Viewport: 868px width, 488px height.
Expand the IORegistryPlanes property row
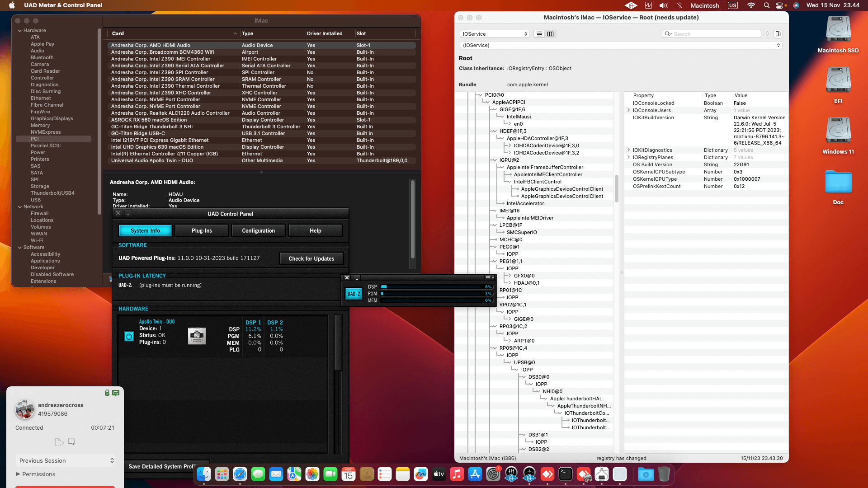click(x=628, y=157)
